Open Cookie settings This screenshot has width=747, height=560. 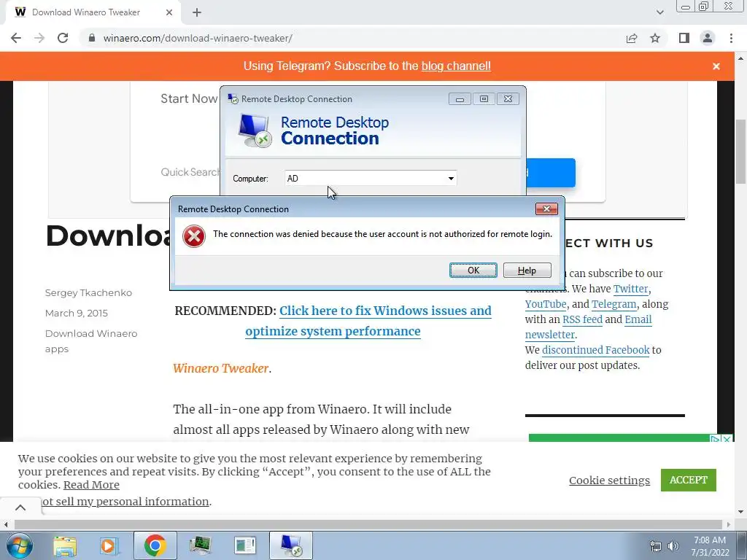pyautogui.click(x=609, y=481)
